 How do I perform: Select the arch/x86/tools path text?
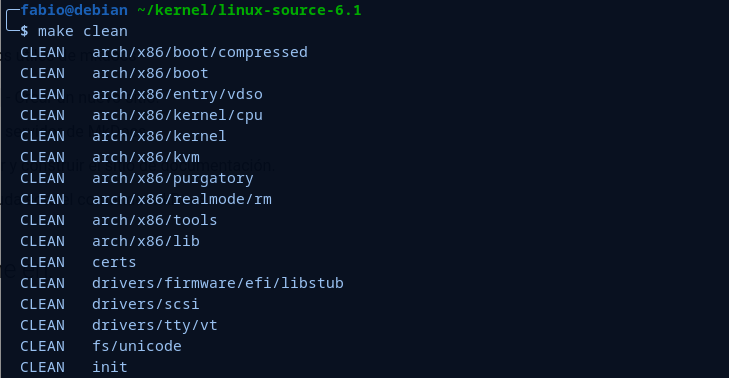pyautogui.click(x=154, y=220)
